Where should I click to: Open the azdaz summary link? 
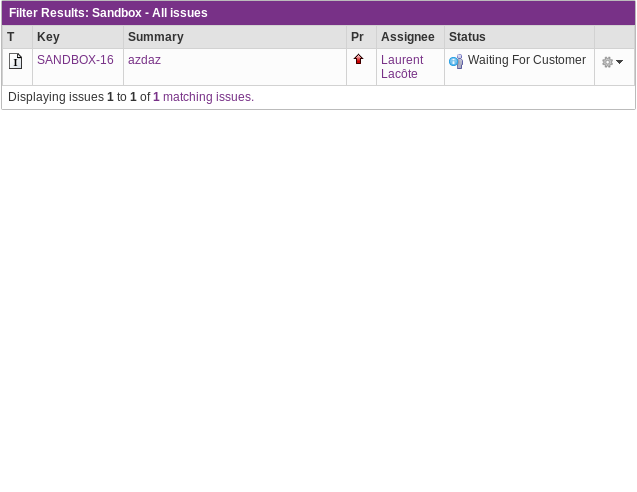click(x=144, y=60)
